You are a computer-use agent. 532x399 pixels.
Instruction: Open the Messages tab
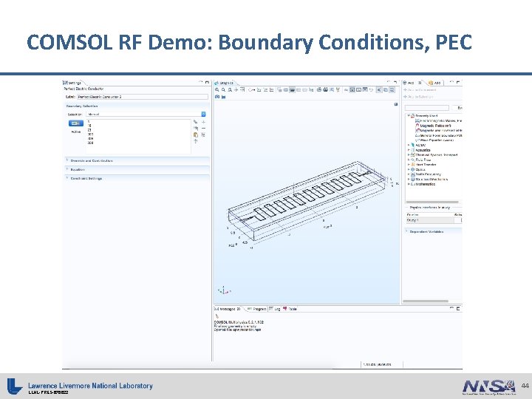coord(228,309)
